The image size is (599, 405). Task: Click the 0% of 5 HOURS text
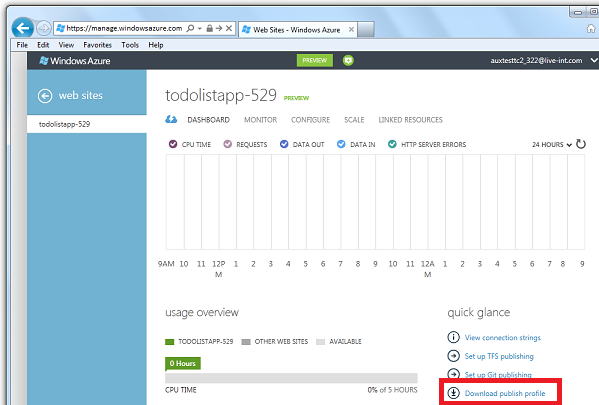coord(392,390)
